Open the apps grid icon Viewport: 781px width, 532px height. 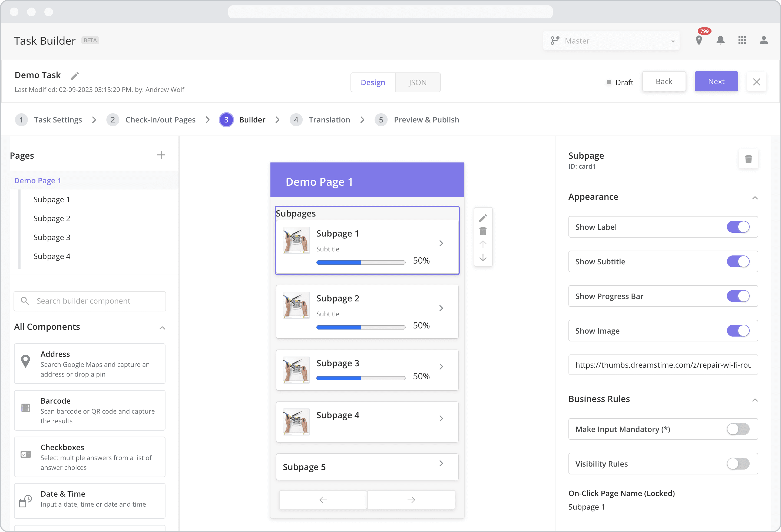742,40
